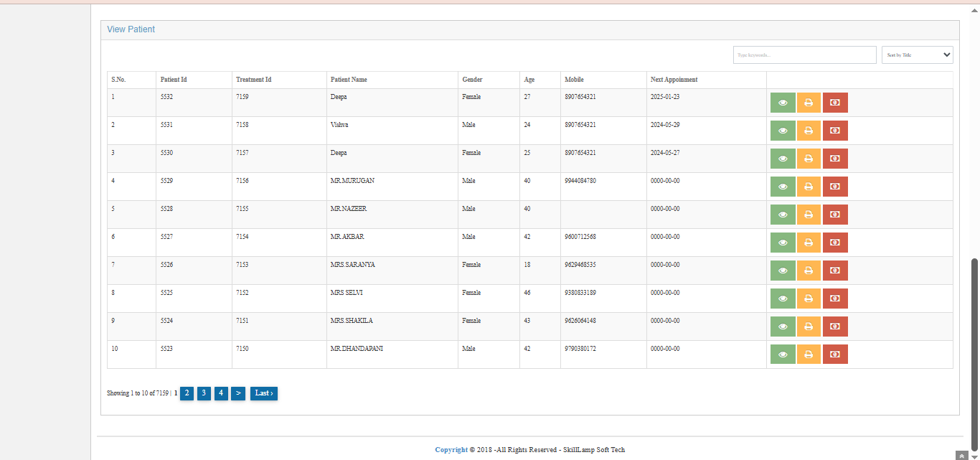The width and height of the screenshot is (980, 460).
Task: Print record for patient MR.DHANDAPANI
Action: pos(809,355)
